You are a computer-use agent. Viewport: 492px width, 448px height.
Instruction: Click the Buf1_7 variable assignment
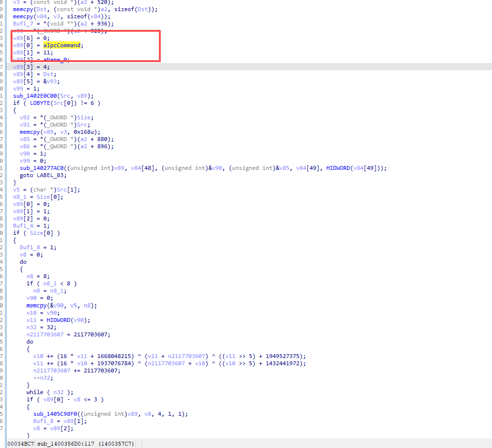[24, 24]
